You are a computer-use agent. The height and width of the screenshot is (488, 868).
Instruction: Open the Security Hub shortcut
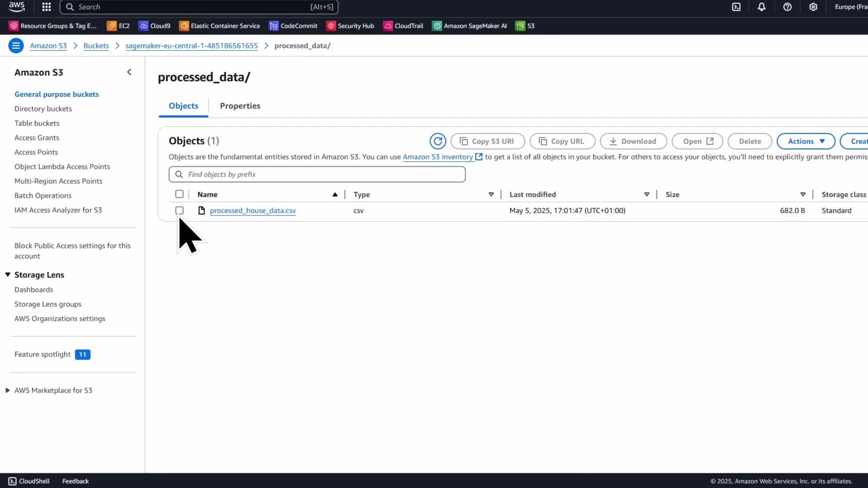click(x=350, y=26)
